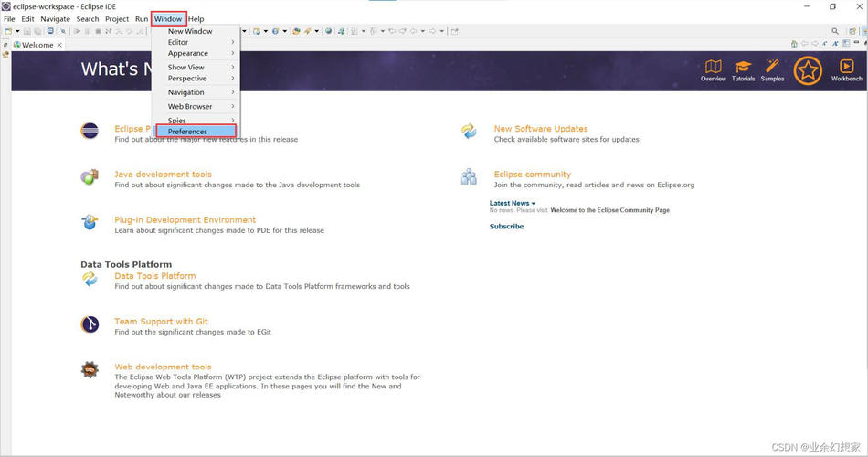Click the Subscribe link

506,227
